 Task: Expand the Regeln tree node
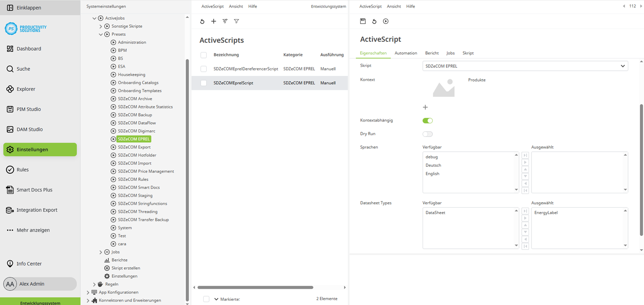click(94, 284)
